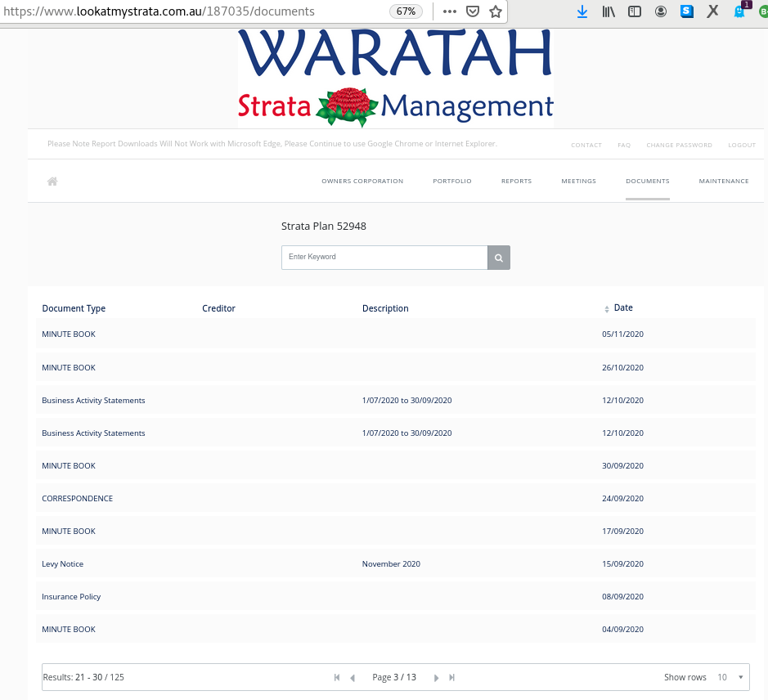768x700 pixels.
Task: Click the search magnifier button
Action: point(499,258)
